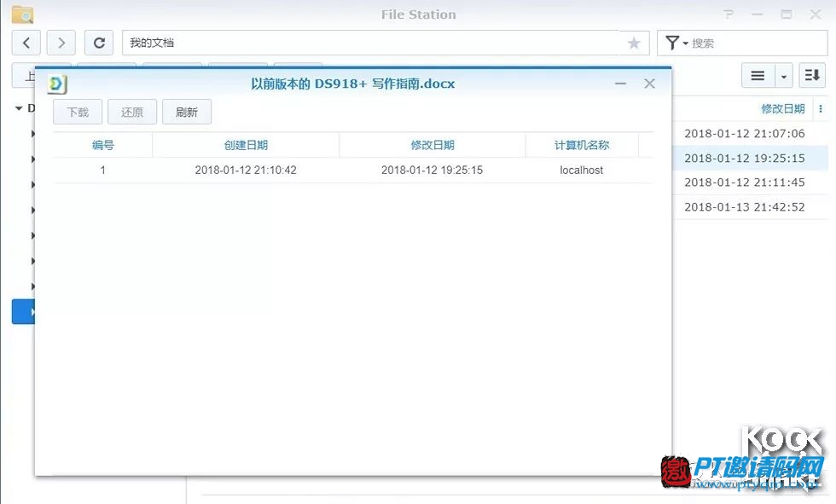Close the previous versions dialog
Viewport: 836px width, 504px height.
click(649, 84)
